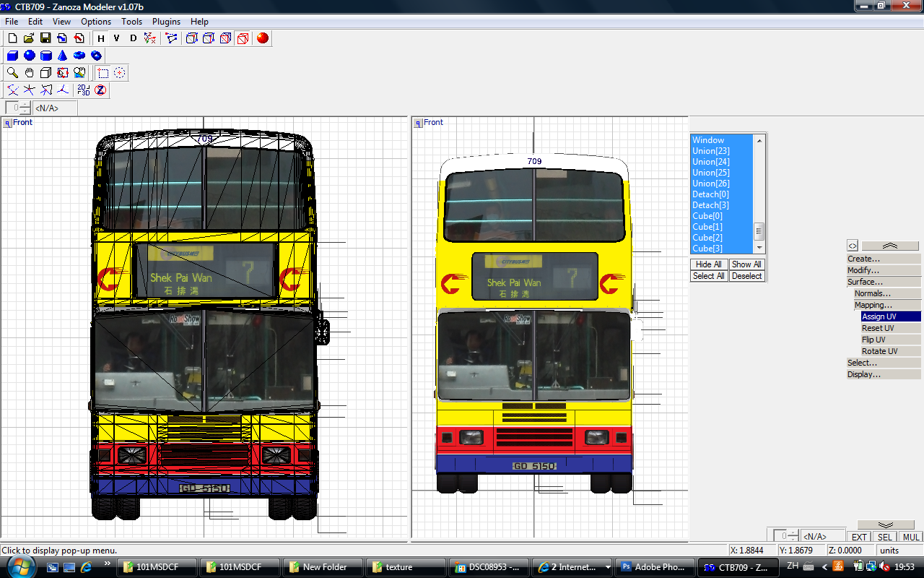Toggle the V axis lock
The height and width of the screenshot is (578, 924).
coord(117,38)
